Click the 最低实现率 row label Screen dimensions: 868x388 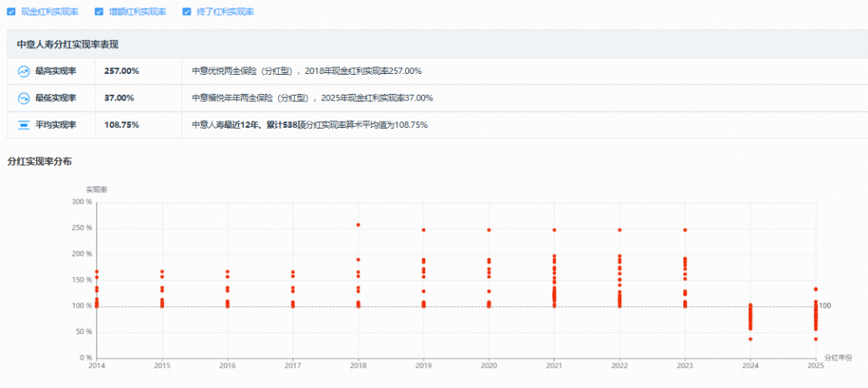55,98
